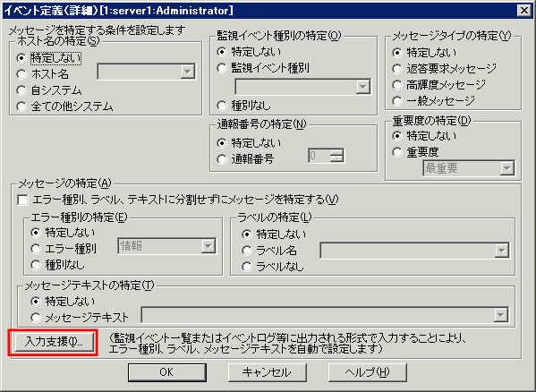Image resolution: width=536 pixels, height=392 pixels.
Task: Click the 入力支援(I)... button
Action: click(x=54, y=342)
